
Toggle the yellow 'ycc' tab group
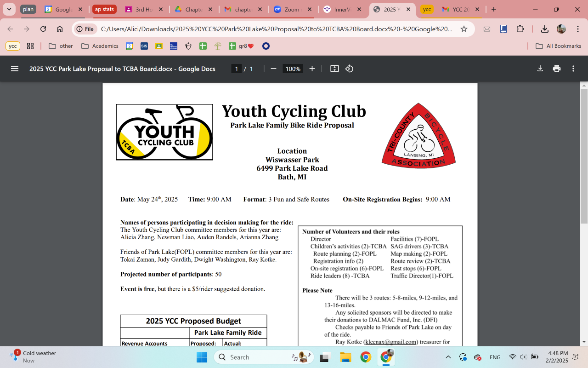[x=427, y=9]
